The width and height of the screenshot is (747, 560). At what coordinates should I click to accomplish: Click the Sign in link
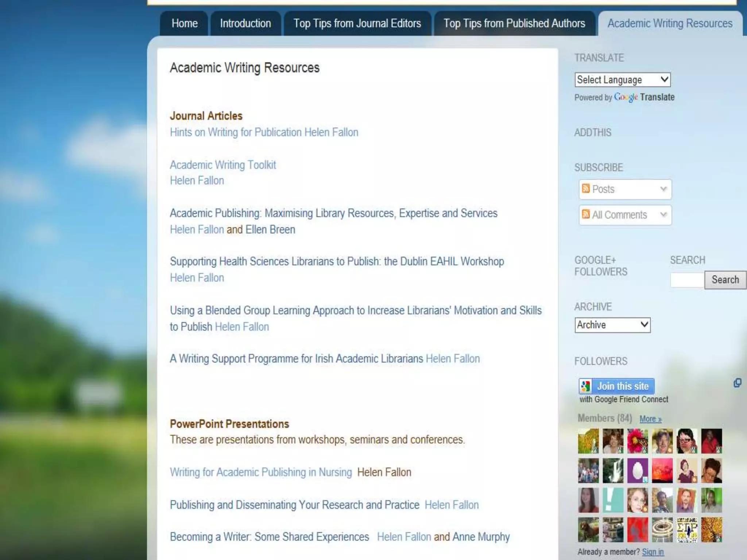point(653,552)
